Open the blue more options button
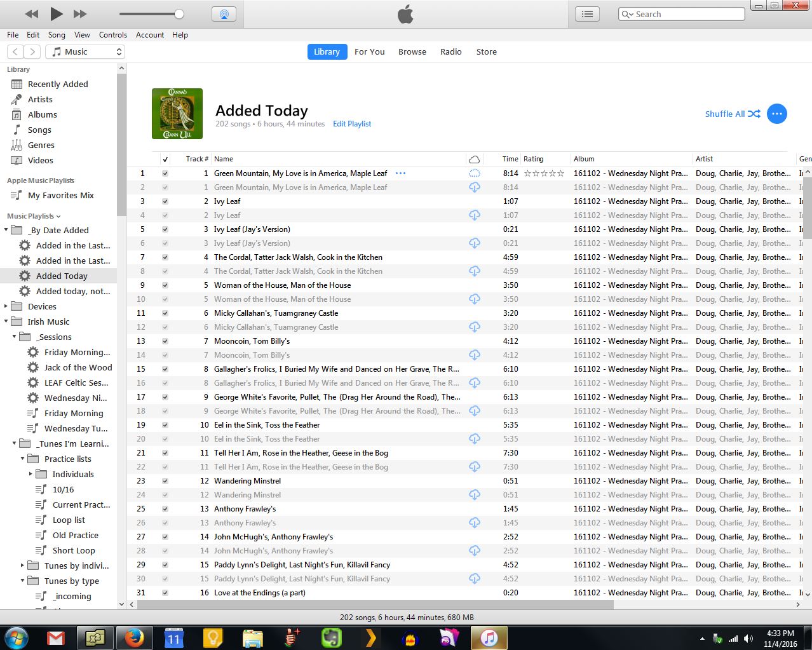Screen dimensions: 812x650 tap(776, 114)
